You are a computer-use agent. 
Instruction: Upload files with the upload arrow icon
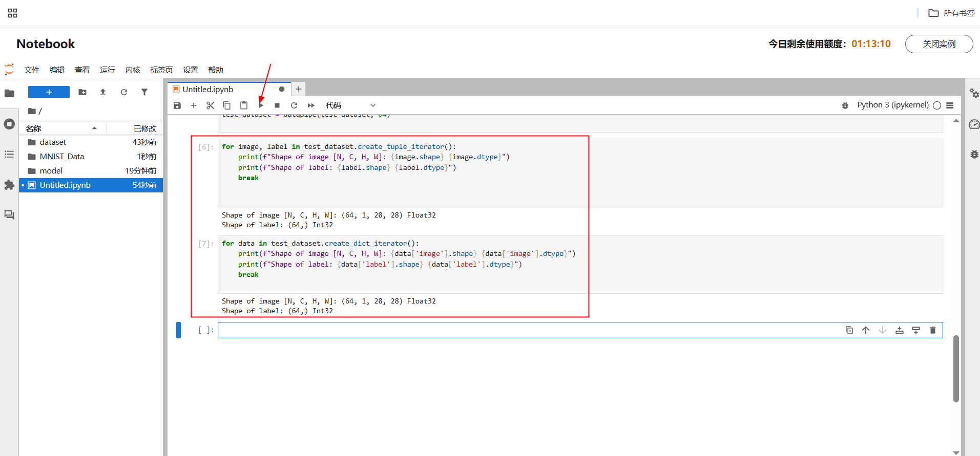point(103,92)
